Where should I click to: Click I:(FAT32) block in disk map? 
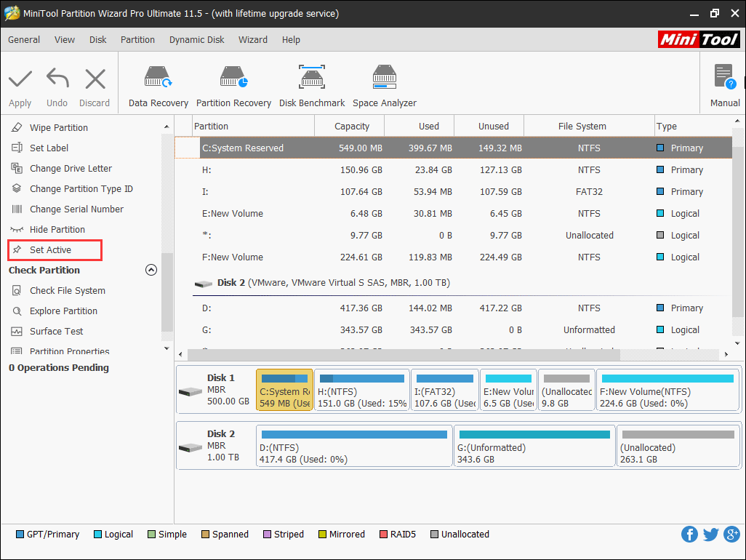pos(445,390)
